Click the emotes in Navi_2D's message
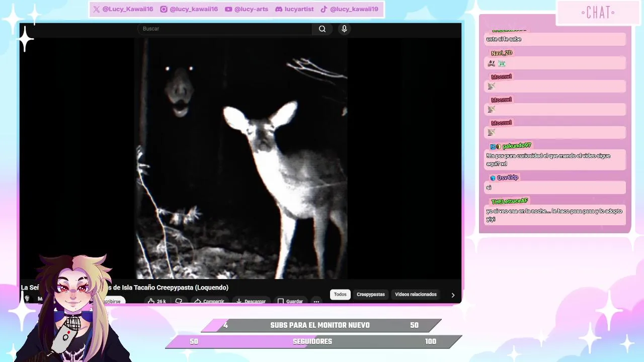Screen dimensions: 644x362 [497, 63]
